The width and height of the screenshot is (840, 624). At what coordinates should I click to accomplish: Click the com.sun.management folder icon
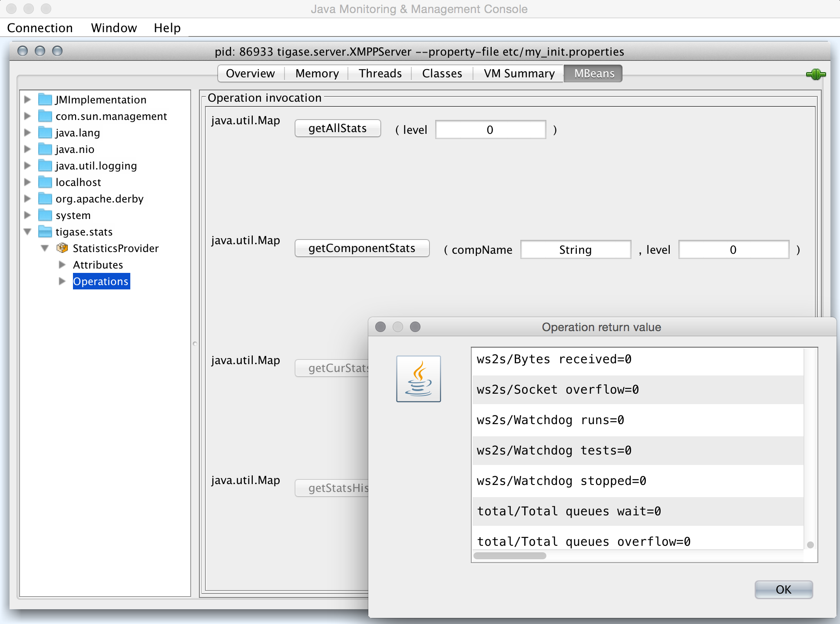point(45,116)
